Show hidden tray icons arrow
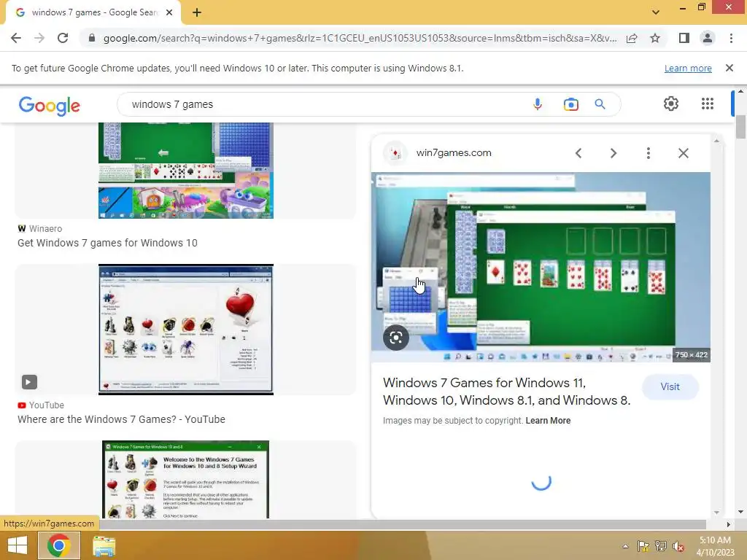 (625, 546)
